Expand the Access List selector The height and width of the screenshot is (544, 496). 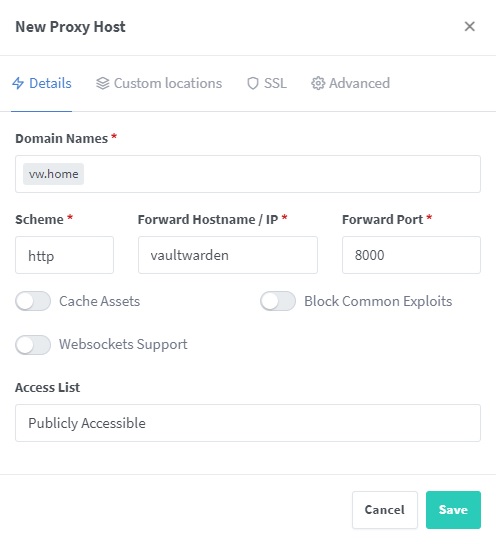[248, 423]
